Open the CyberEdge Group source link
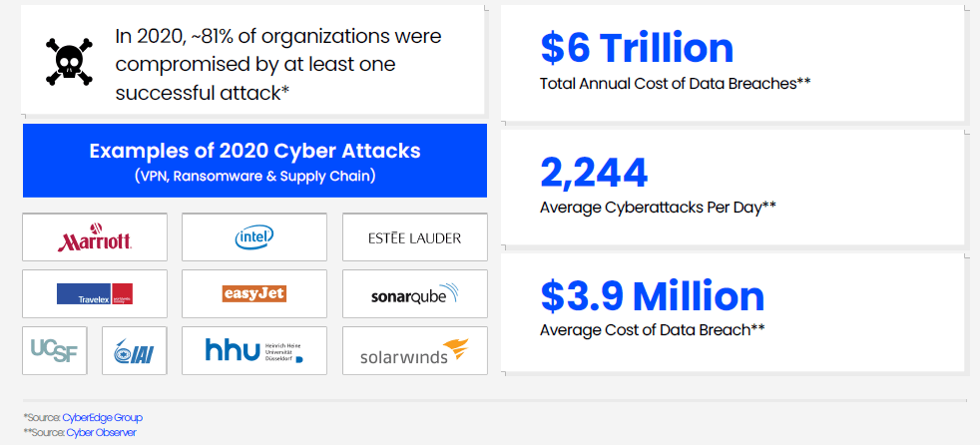This screenshot has width=980, height=445. (103, 417)
